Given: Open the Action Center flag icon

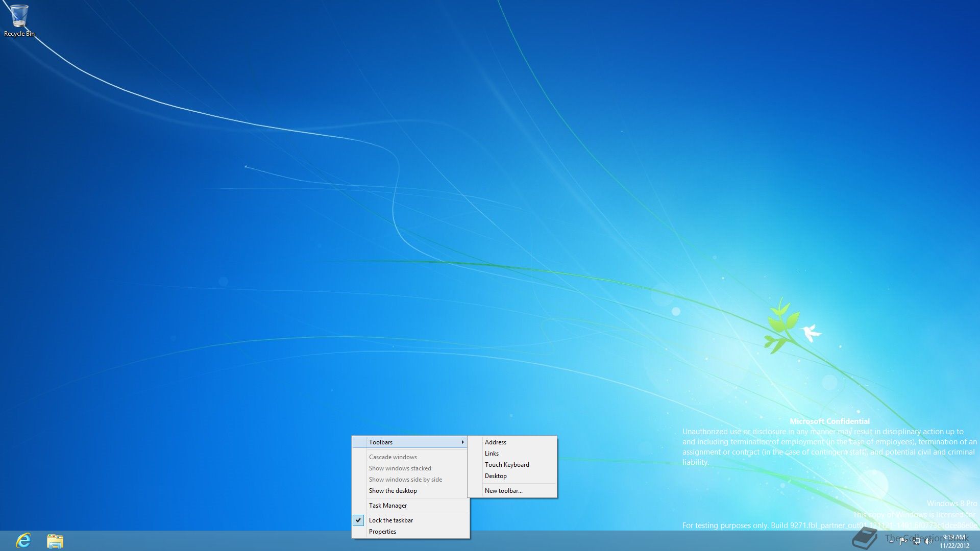Looking at the screenshot, I should click(903, 541).
